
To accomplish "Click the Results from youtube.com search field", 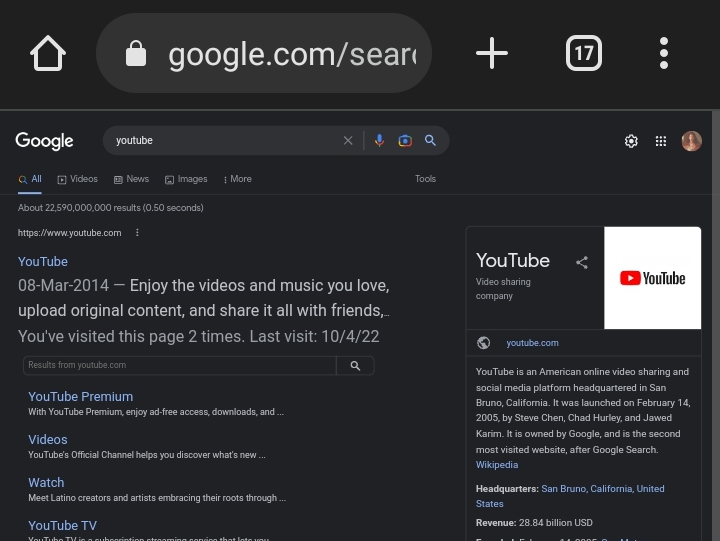I will tap(180, 365).
